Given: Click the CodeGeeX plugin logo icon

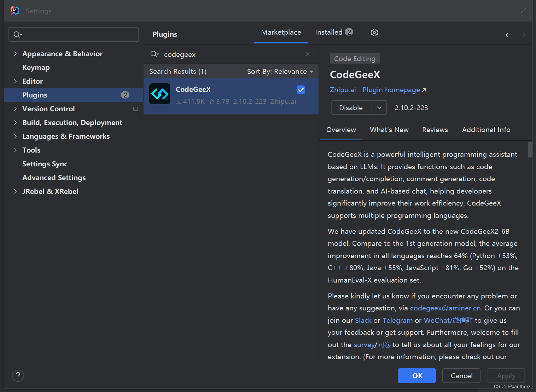Looking at the screenshot, I should [x=160, y=94].
